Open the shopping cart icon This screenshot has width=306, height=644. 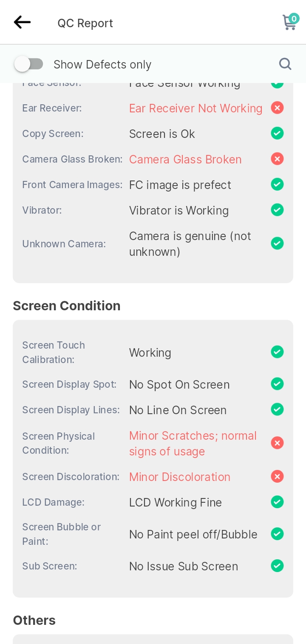pos(290,22)
